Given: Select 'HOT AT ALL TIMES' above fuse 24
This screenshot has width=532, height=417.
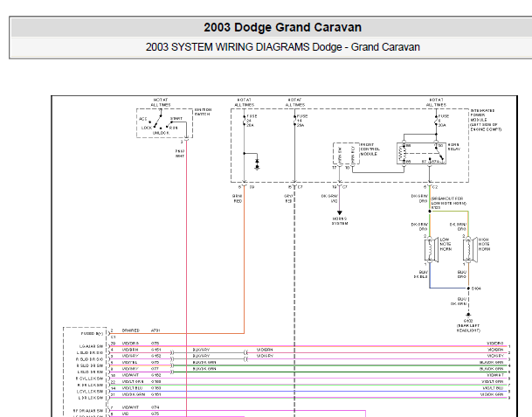Looking at the screenshot, I should (x=244, y=102).
